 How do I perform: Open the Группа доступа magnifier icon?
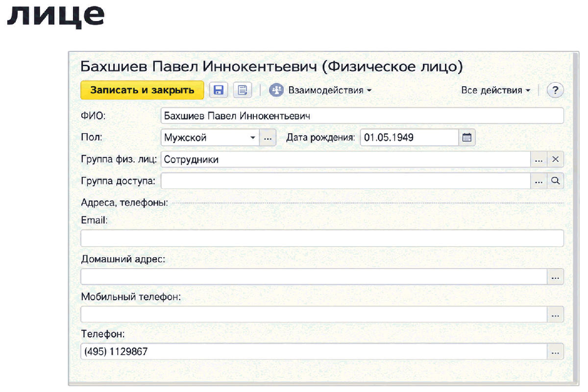pos(556,181)
